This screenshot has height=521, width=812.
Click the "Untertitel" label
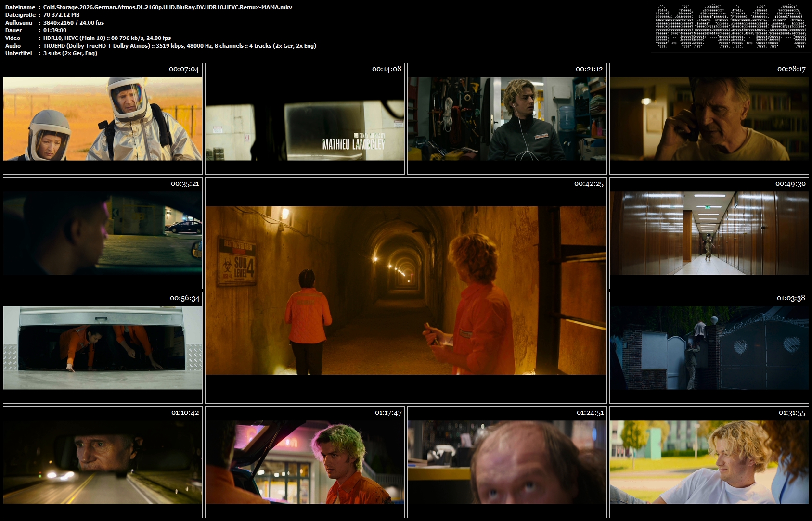(19, 53)
